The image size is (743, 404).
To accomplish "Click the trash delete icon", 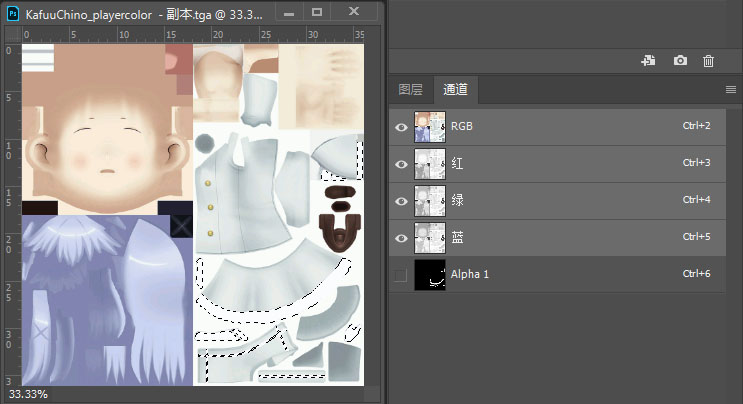I will pyautogui.click(x=708, y=61).
